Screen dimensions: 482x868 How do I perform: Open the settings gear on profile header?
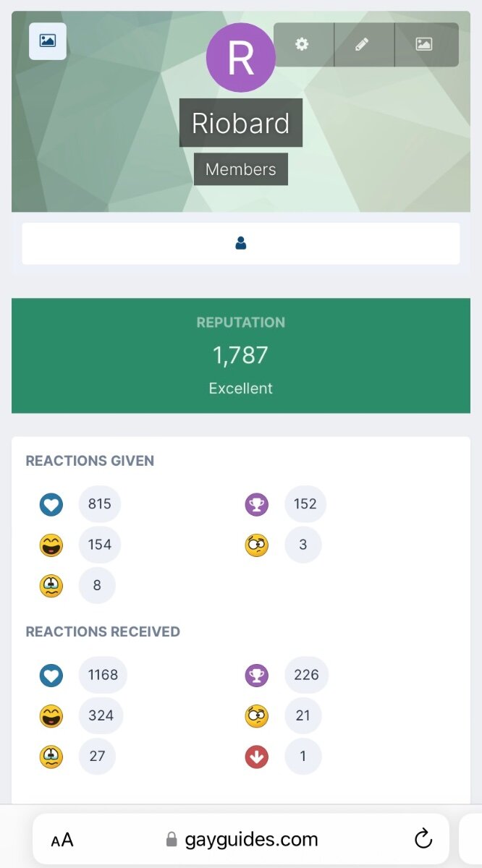point(303,44)
